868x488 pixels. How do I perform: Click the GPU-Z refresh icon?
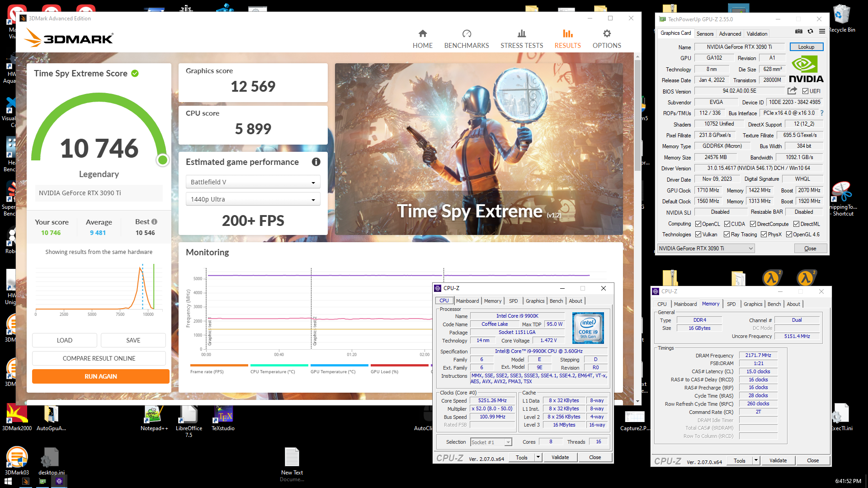tap(810, 31)
